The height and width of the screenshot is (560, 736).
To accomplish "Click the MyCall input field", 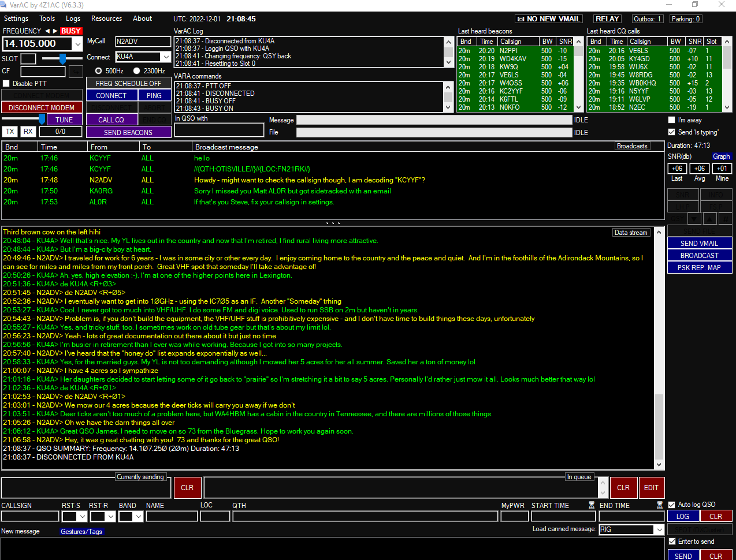I will tap(143, 42).
